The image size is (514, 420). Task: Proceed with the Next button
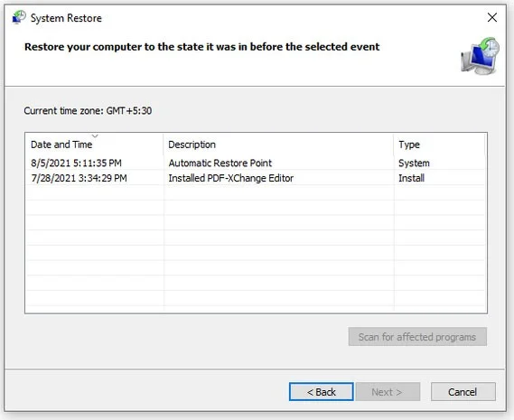388,392
